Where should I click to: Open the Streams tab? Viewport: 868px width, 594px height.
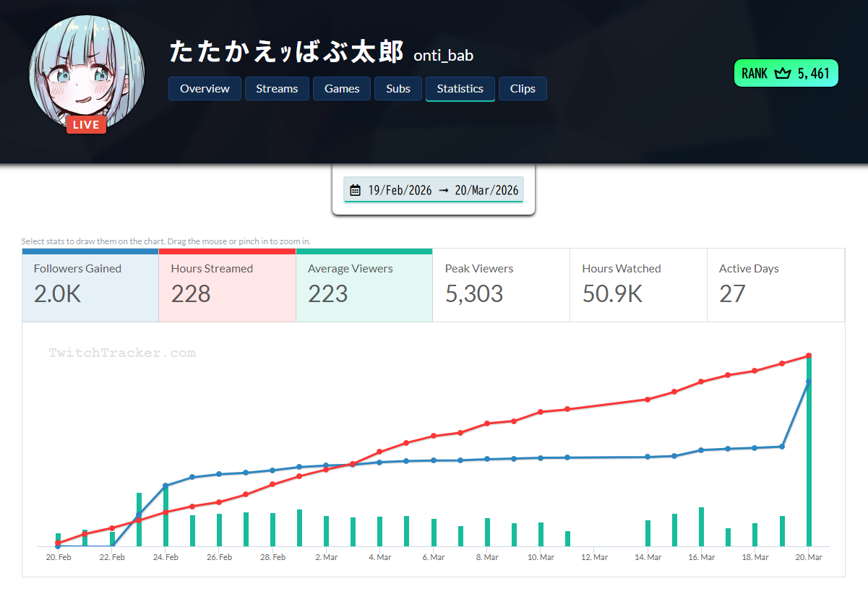pyautogui.click(x=277, y=89)
